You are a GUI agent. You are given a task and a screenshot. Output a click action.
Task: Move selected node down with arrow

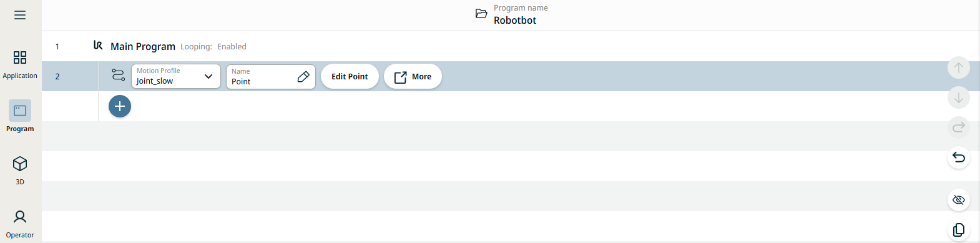point(959,97)
